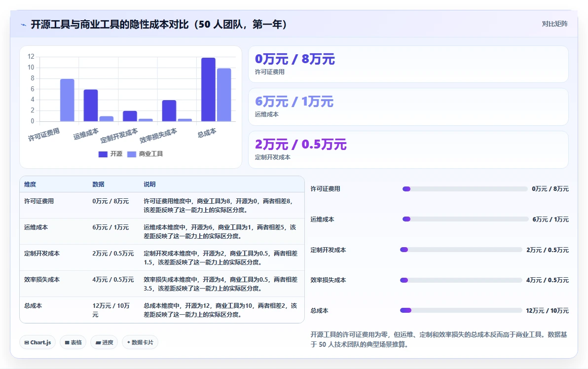The width and height of the screenshot is (588, 369).
Task: Click the 定制开发成本 开源 bar in the chart
Action: [130, 116]
